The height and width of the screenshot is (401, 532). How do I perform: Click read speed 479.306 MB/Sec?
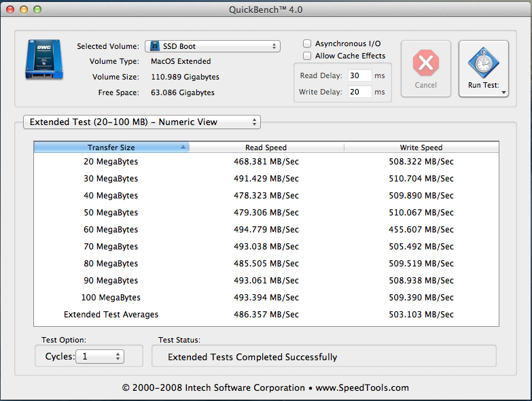[x=266, y=212]
